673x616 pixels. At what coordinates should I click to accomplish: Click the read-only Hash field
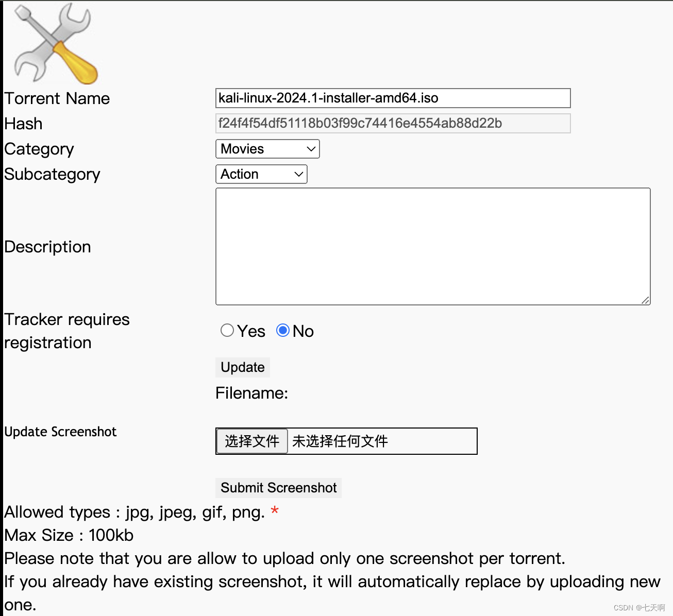tap(393, 123)
